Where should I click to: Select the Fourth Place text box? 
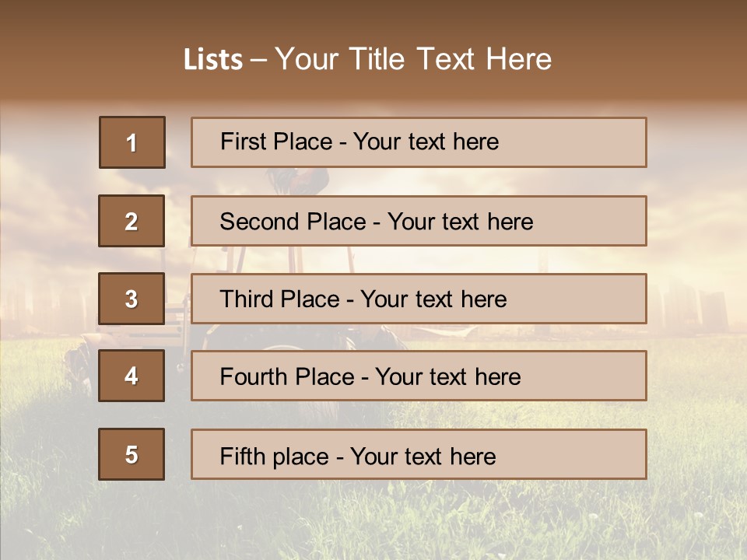coord(419,376)
